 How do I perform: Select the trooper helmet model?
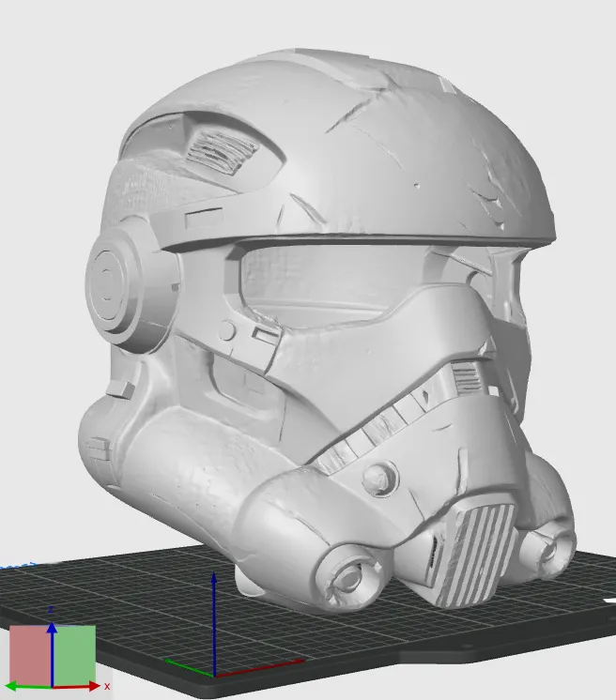click(x=326, y=330)
